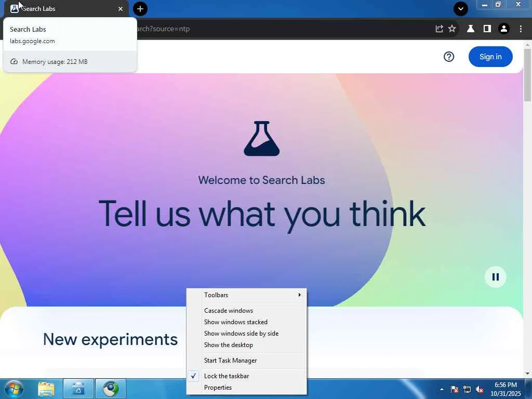This screenshot has width=532, height=399.
Task: Open the Windows Start orb
Action: (14, 389)
